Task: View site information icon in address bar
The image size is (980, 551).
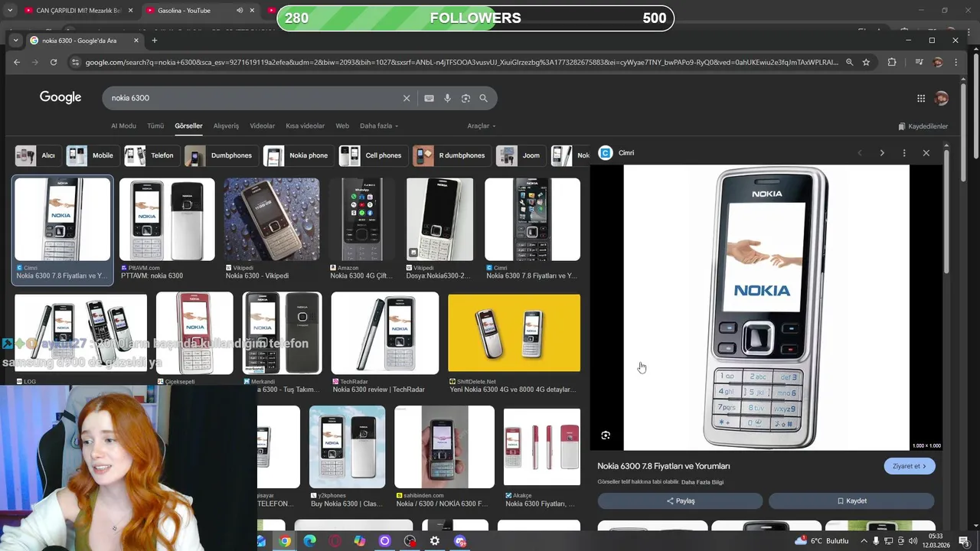Action: (74, 62)
